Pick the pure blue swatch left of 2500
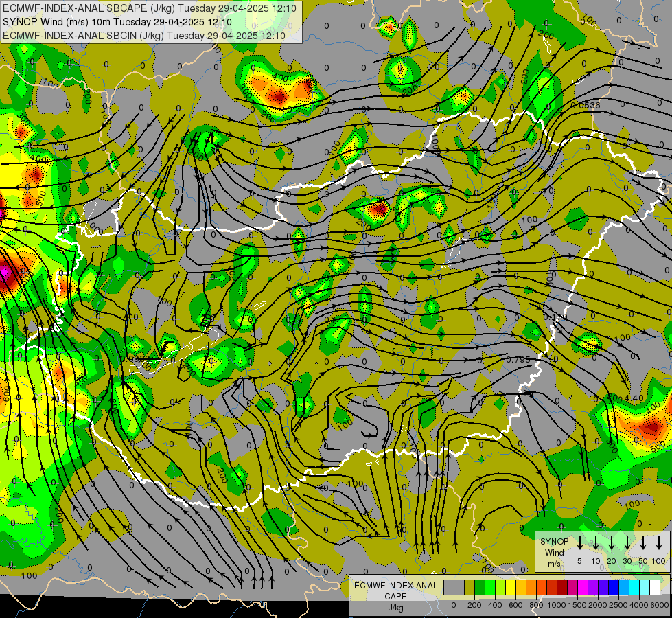 tap(614, 587)
